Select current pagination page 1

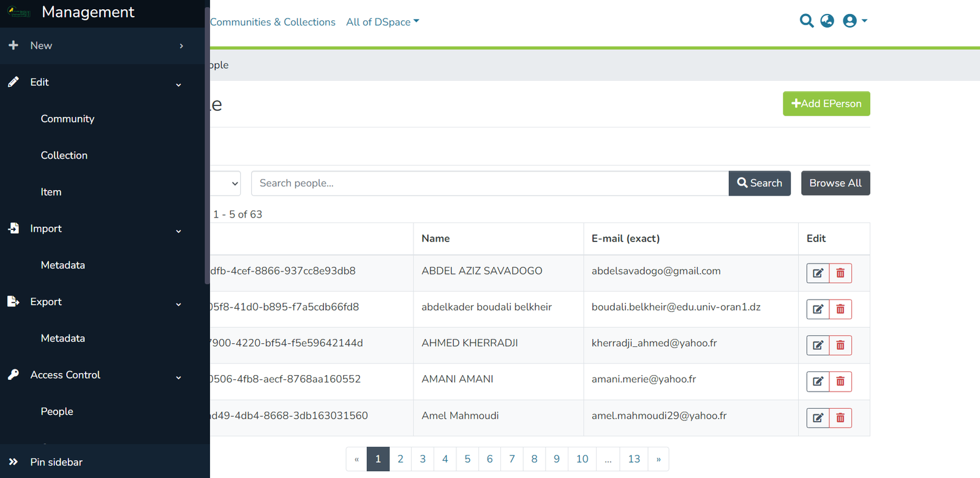click(378, 459)
